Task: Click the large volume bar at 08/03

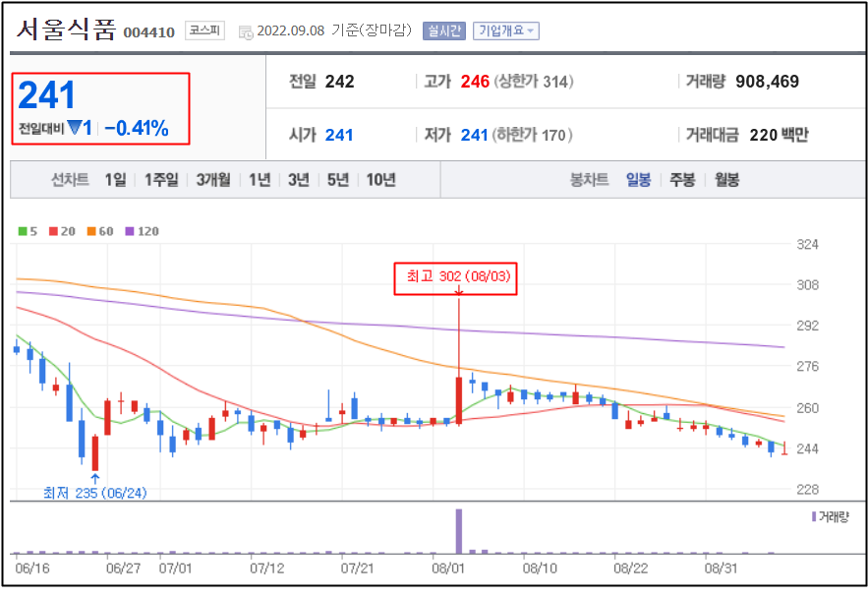Action: (x=459, y=531)
